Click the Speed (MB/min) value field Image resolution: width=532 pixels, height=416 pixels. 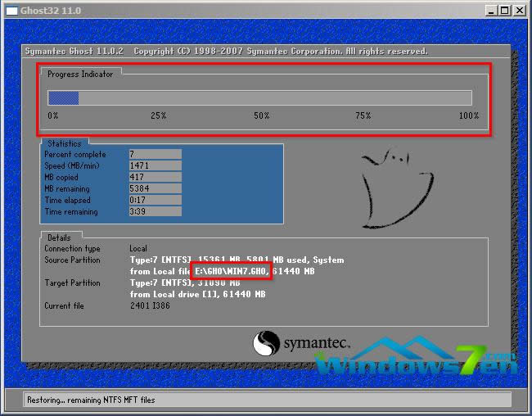[155, 165]
